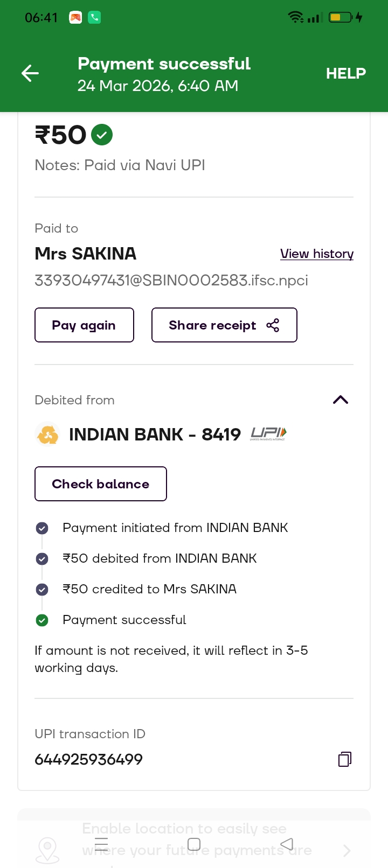Tap the Indian Bank logo icon

[x=47, y=435]
